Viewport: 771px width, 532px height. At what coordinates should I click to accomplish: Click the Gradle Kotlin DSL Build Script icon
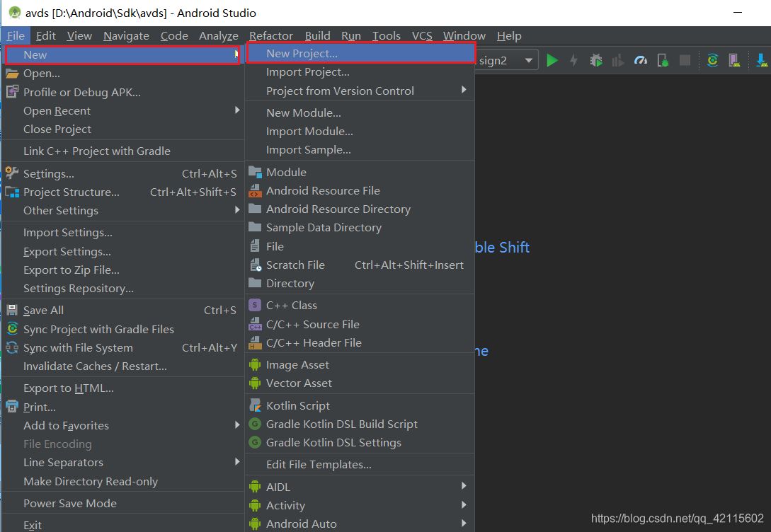point(255,424)
